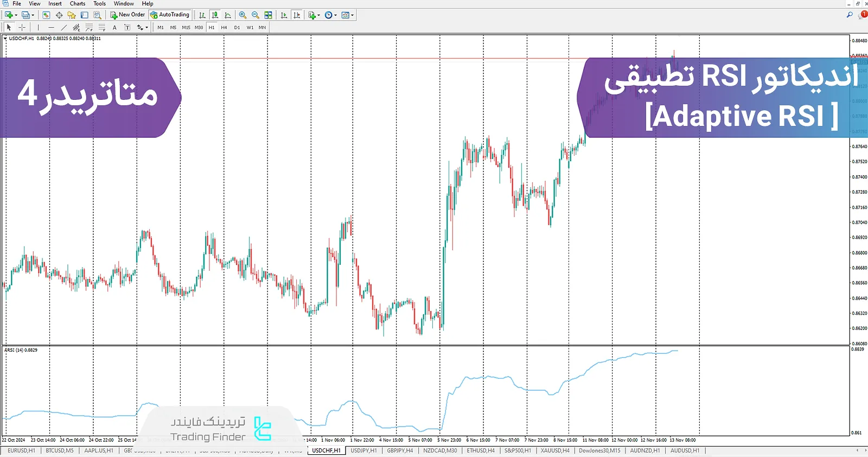Switch to AAPL.US,H1 chart tab

tap(99, 450)
